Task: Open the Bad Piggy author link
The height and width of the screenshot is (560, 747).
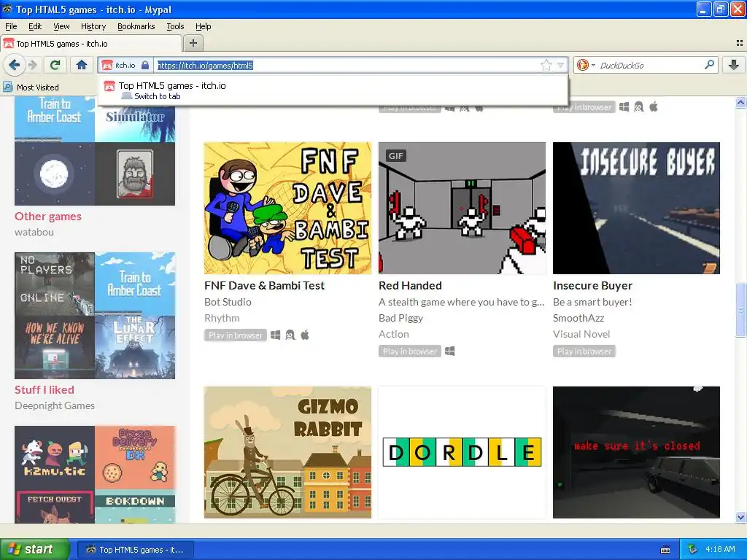Action: click(400, 318)
